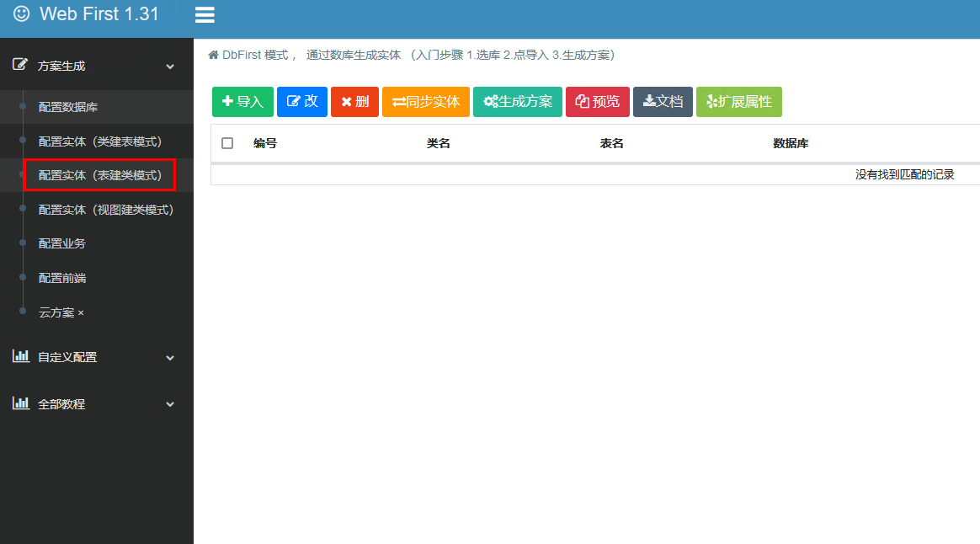Click the 全部教程 section label
This screenshot has height=544, width=980.
[x=61, y=404]
